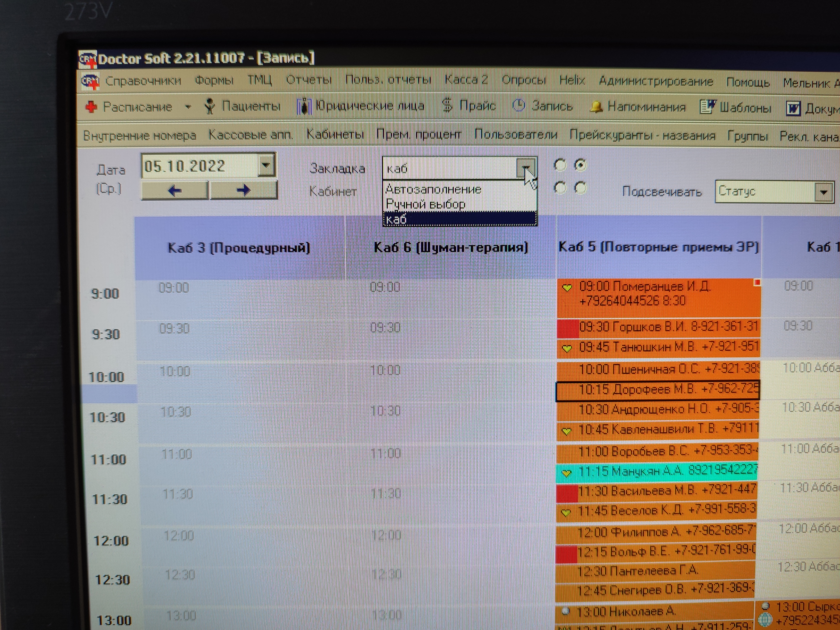840x630 pixels.
Task: Click the Пациенты person icon
Action: pyautogui.click(x=210, y=106)
